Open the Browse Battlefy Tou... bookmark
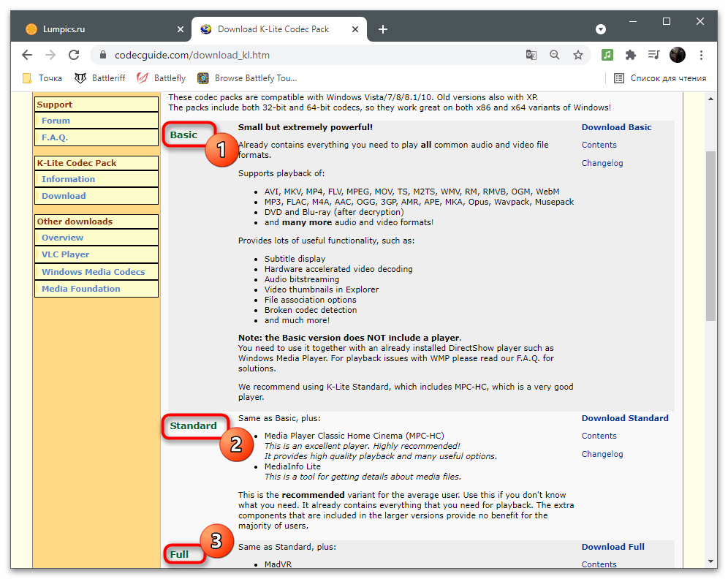This screenshot has height=579, width=728. click(x=247, y=78)
